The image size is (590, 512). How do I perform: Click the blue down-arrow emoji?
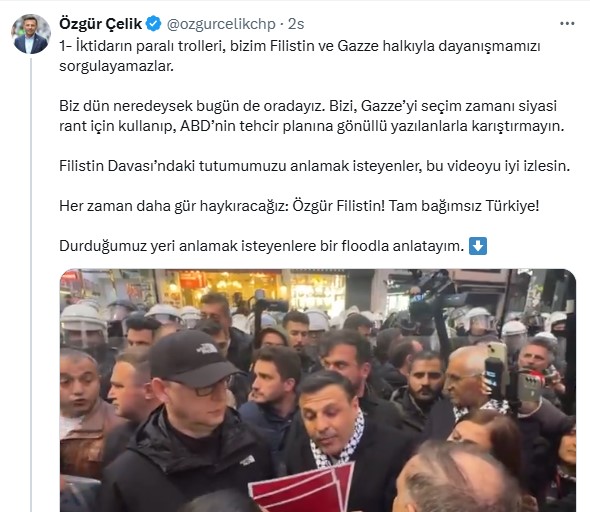478,246
